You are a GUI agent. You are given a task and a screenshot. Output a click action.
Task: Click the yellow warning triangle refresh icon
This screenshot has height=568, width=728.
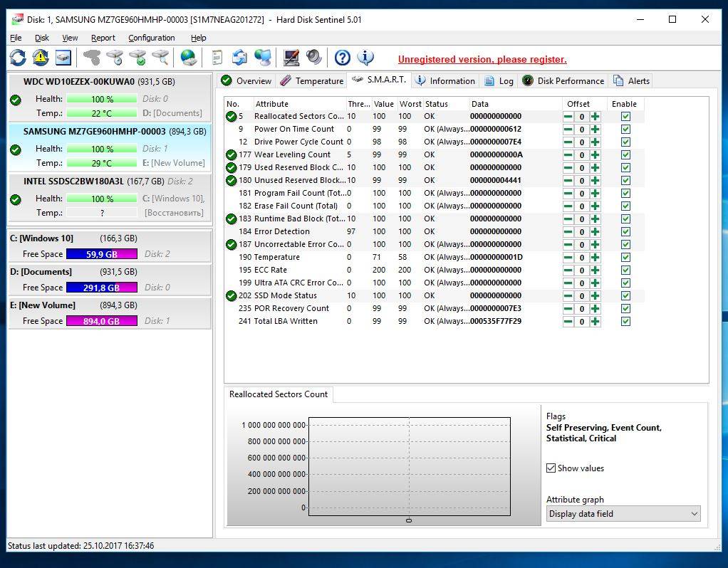(x=41, y=58)
